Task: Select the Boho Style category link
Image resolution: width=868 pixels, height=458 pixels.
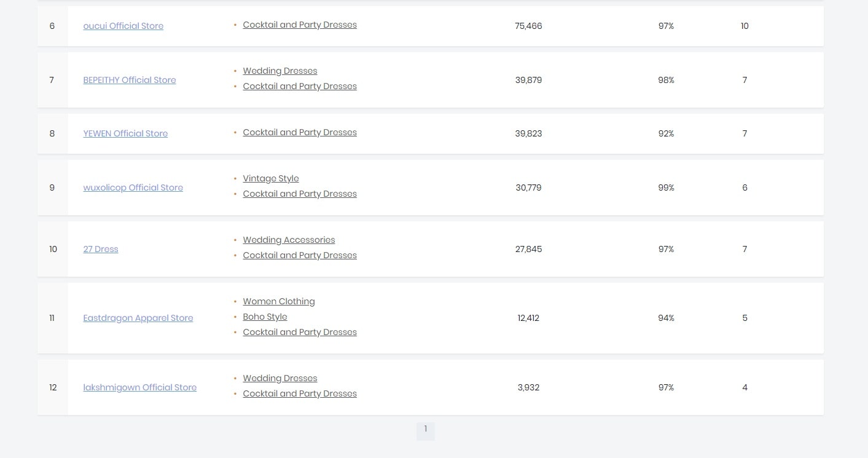Action: 265,317
